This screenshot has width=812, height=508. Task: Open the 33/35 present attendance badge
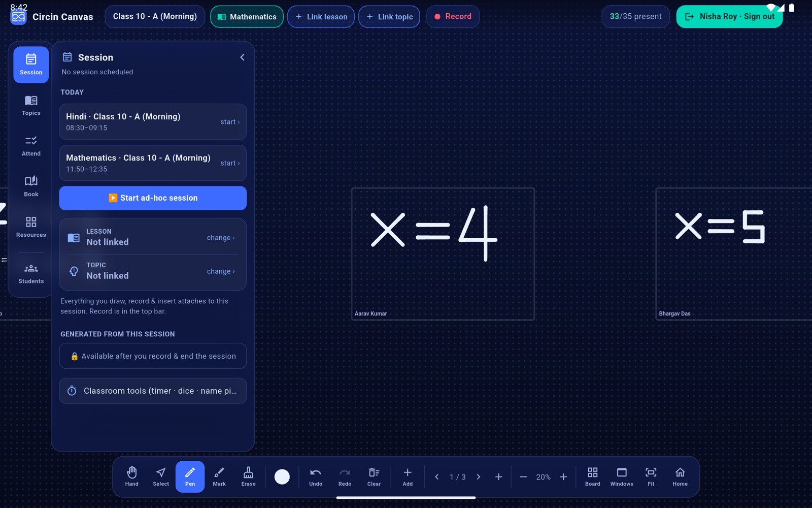pyautogui.click(x=635, y=17)
